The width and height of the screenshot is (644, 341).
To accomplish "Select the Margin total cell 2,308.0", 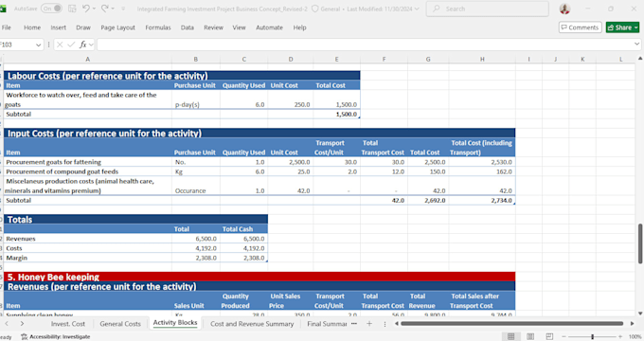I will pyautogui.click(x=196, y=258).
